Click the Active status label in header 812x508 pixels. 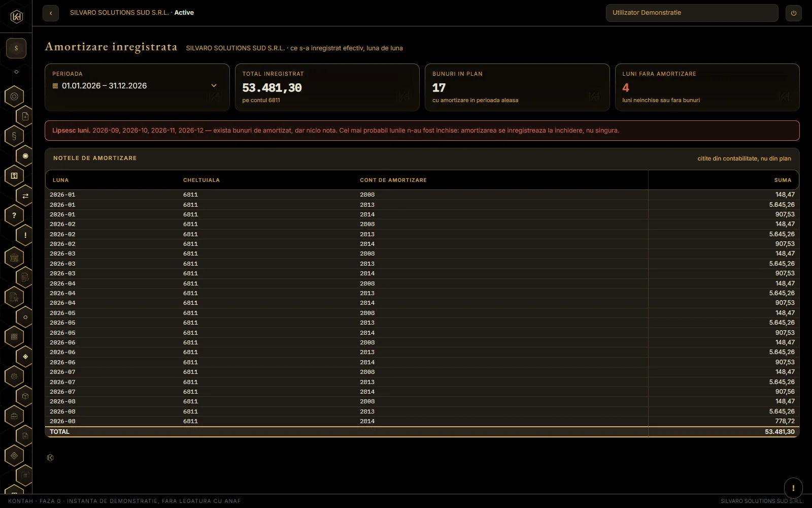(184, 13)
